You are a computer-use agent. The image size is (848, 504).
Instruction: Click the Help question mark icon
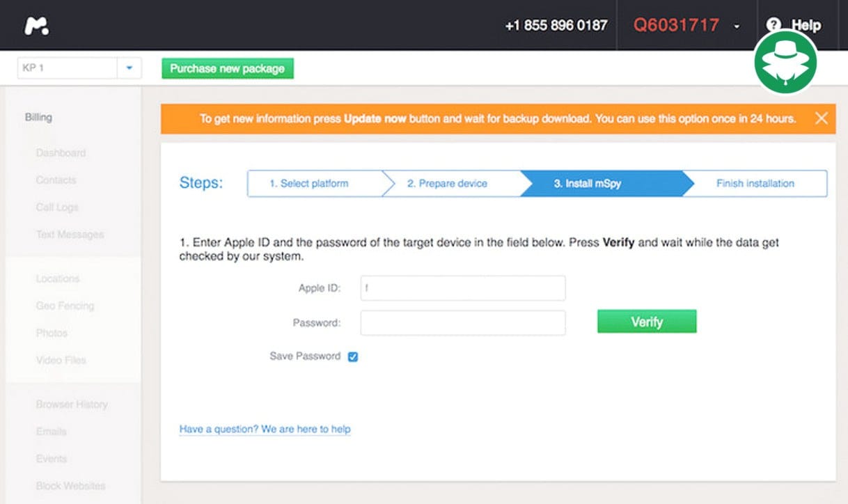773,25
